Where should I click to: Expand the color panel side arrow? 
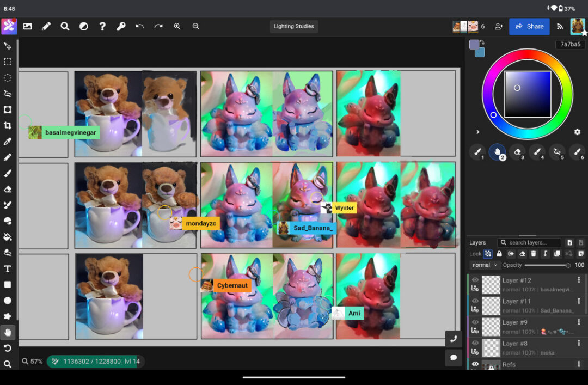click(x=477, y=132)
